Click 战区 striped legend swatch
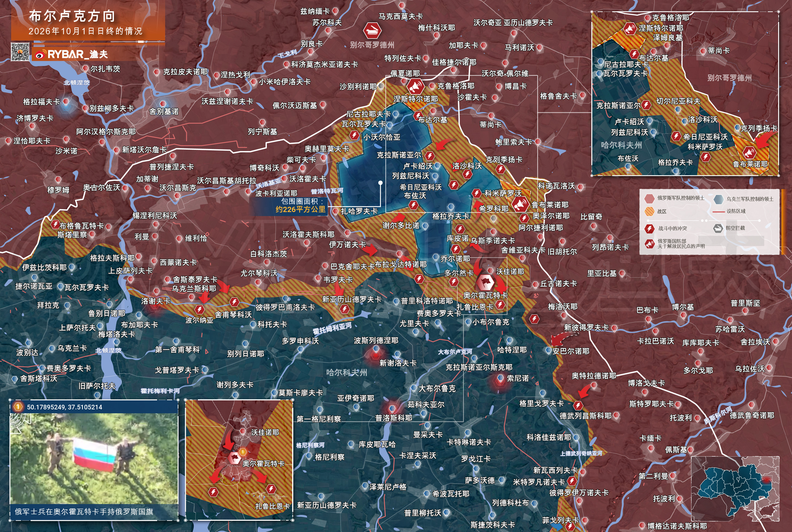This screenshot has width=792, height=532. coord(649,211)
